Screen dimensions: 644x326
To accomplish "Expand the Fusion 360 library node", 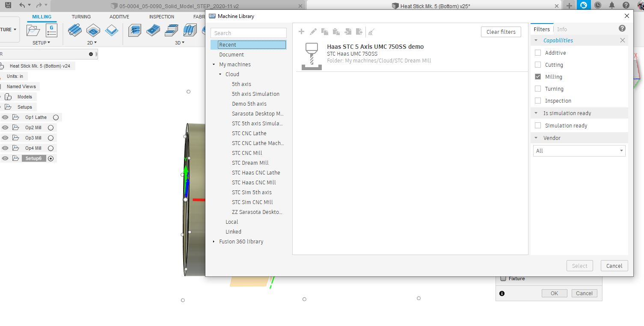I will click(214, 242).
